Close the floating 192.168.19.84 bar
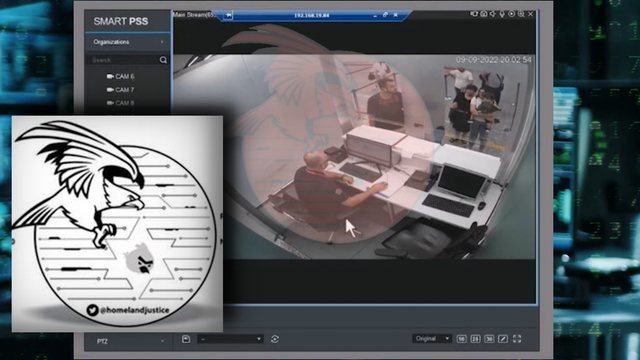Image resolution: width=640 pixels, height=360 pixels. click(x=396, y=15)
